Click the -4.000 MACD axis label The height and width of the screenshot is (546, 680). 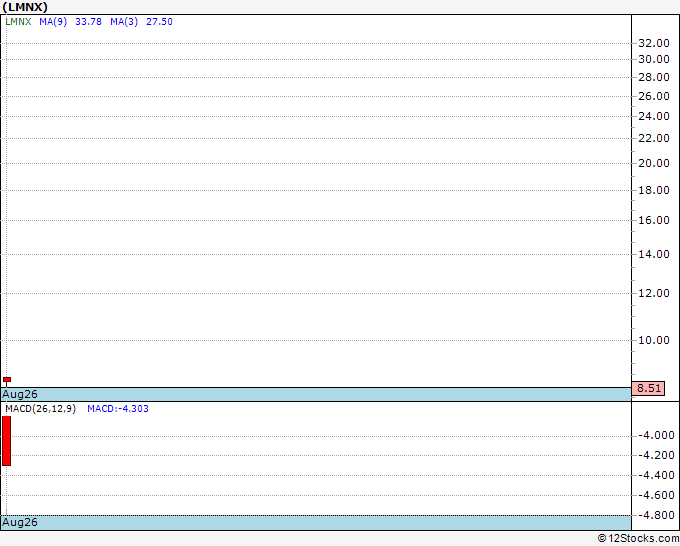(656, 435)
